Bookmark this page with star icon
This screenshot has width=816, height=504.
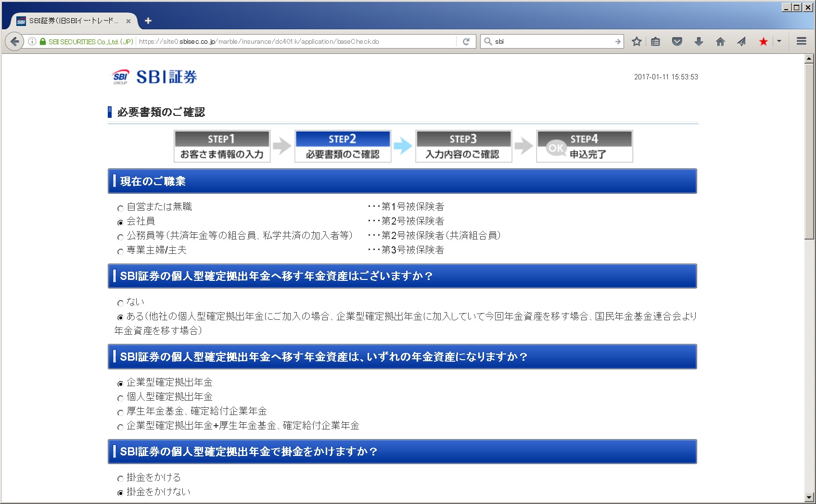coord(637,41)
